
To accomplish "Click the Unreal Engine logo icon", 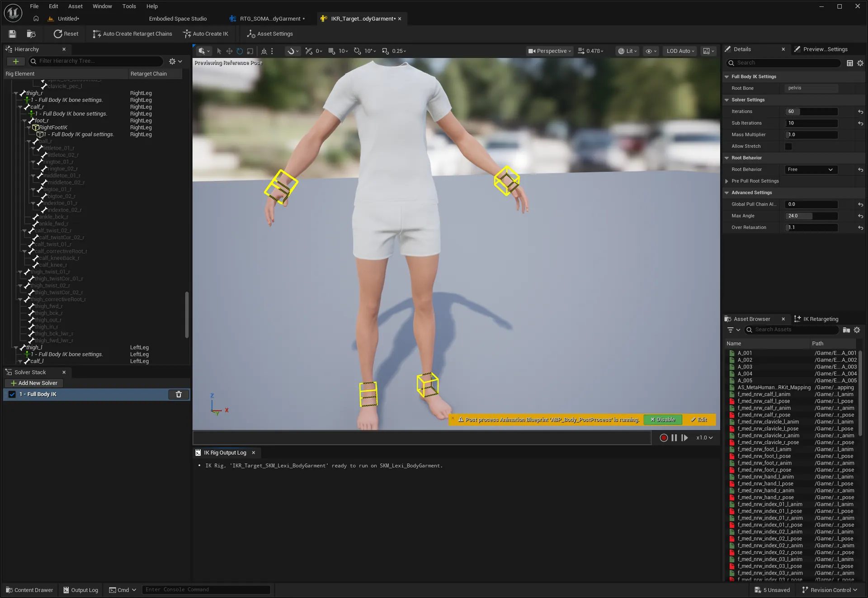I will pos(13,13).
